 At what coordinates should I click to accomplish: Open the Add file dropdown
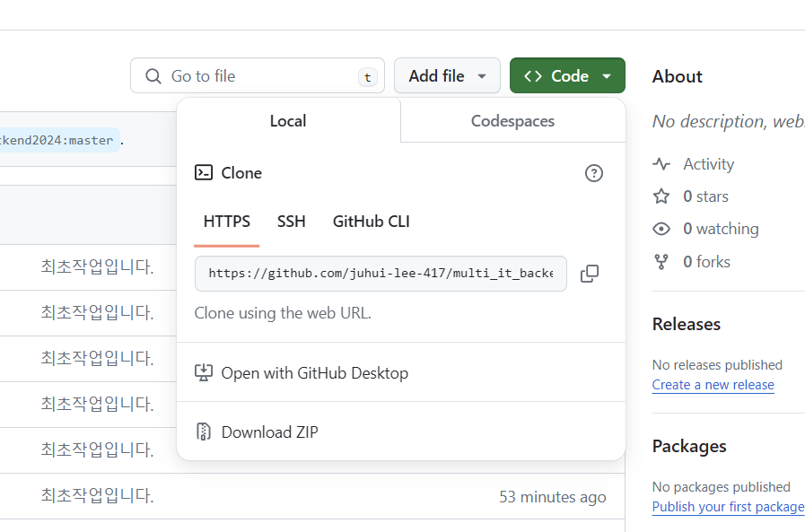pyautogui.click(x=447, y=76)
